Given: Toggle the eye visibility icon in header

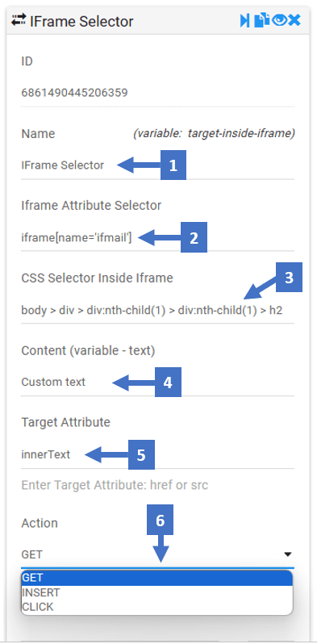Looking at the screenshot, I should 279,20.
